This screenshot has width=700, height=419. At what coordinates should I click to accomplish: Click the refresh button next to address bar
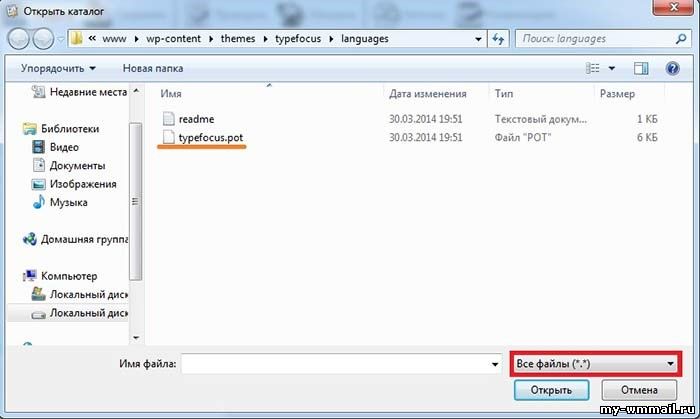click(x=498, y=39)
